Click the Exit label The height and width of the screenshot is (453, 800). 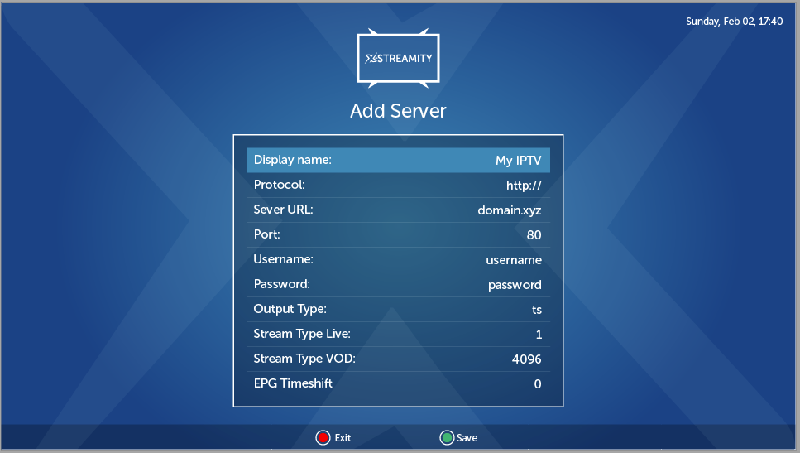342,438
